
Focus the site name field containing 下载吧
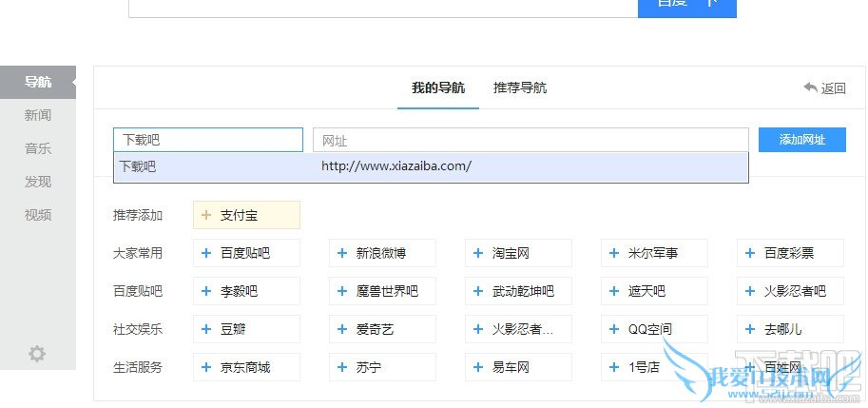click(x=208, y=140)
